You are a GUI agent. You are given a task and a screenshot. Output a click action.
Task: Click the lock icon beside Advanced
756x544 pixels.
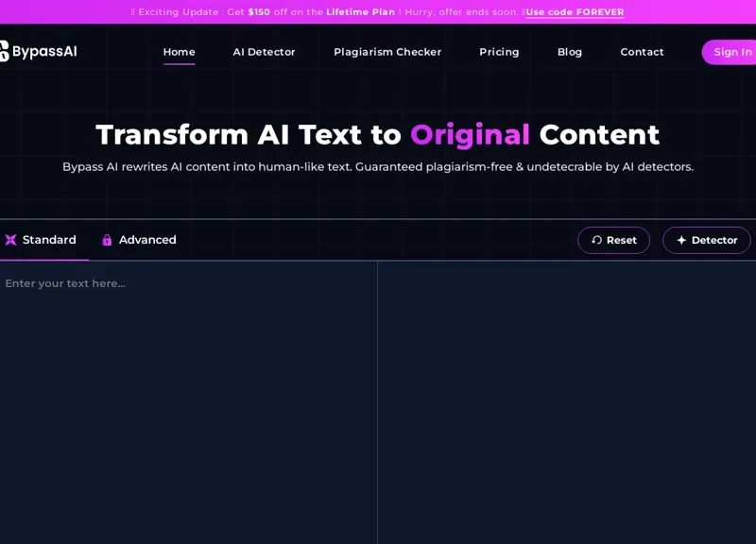tap(107, 240)
